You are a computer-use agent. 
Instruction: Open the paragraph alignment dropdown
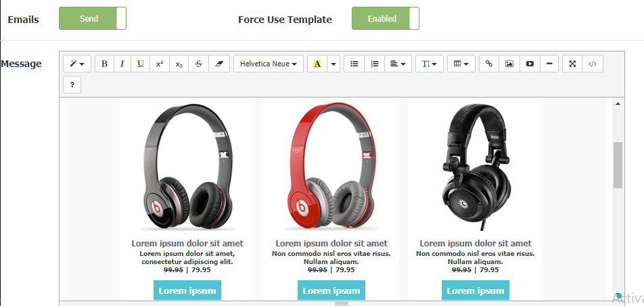point(398,64)
